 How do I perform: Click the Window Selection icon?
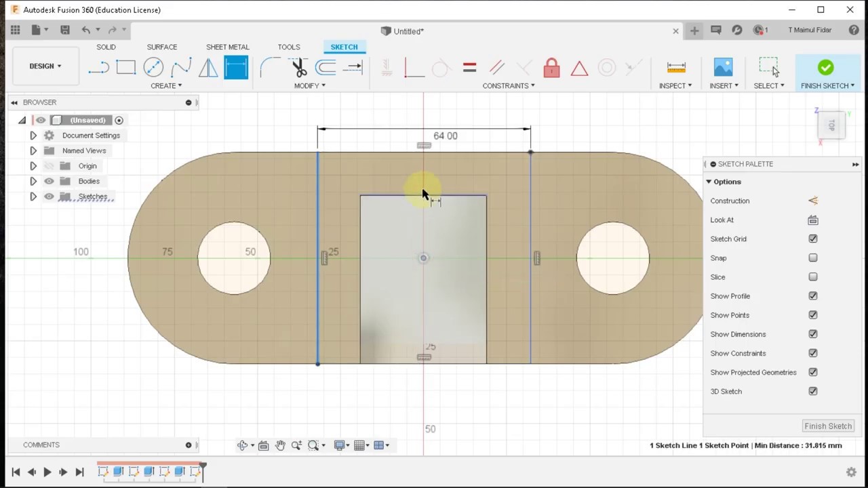pos(769,67)
